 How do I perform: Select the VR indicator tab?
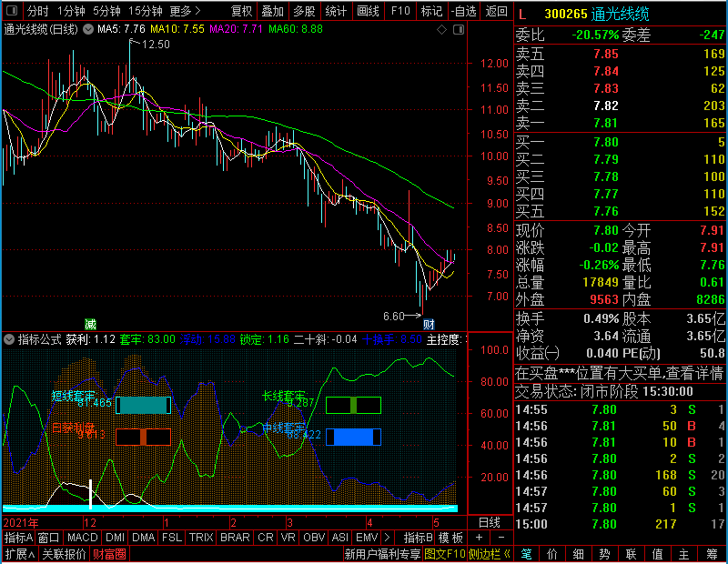[x=288, y=538]
